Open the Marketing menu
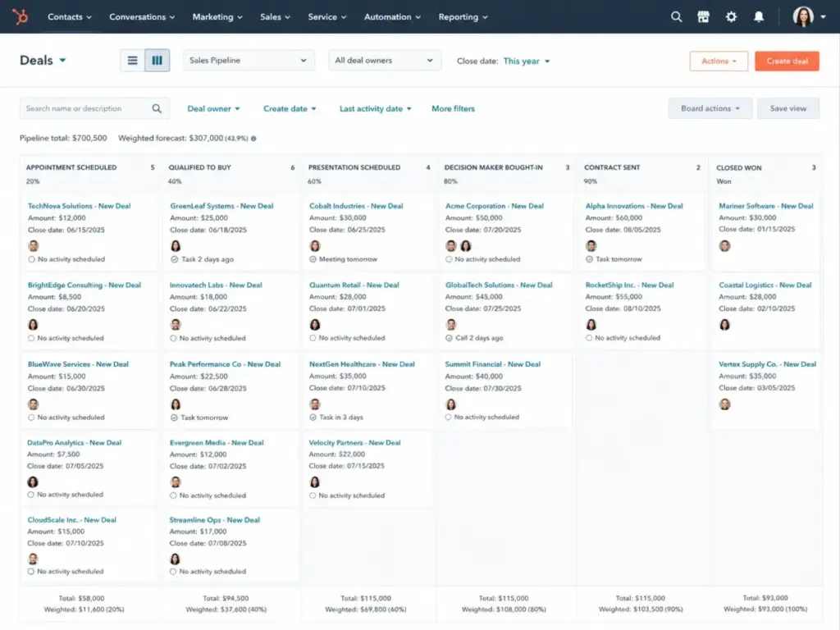The width and height of the screenshot is (840, 630). pos(217,16)
